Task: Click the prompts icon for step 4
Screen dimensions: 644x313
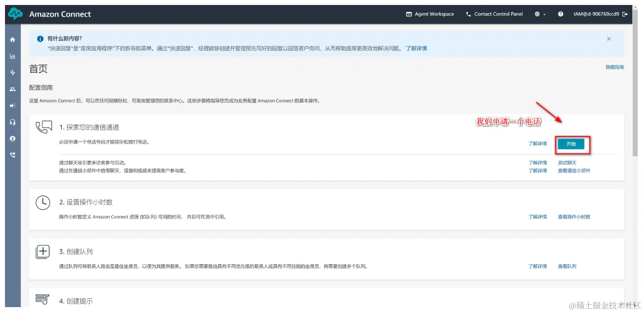Action: pyautogui.click(x=42, y=299)
